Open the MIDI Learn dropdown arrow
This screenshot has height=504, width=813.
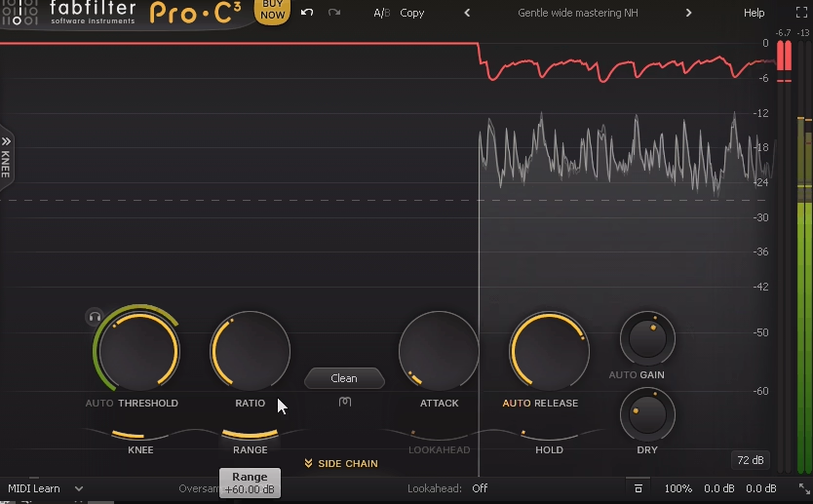pos(79,488)
